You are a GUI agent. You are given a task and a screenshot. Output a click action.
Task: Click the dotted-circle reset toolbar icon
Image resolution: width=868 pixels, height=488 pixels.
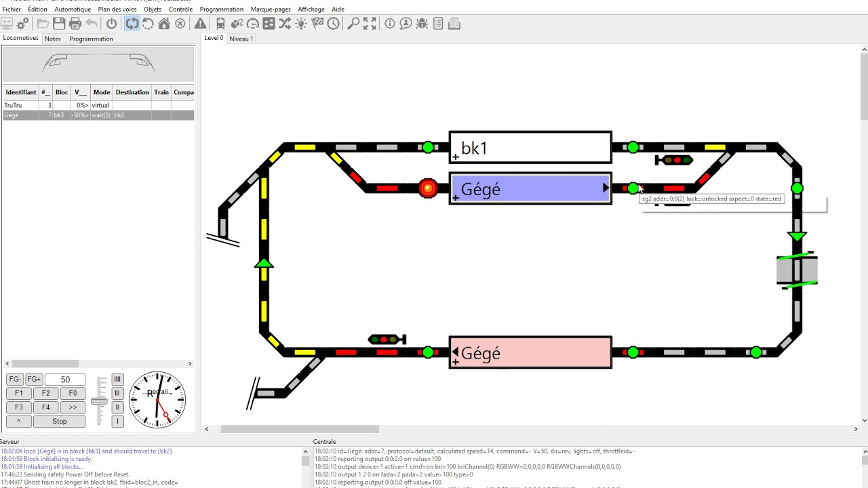tap(148, 24)
